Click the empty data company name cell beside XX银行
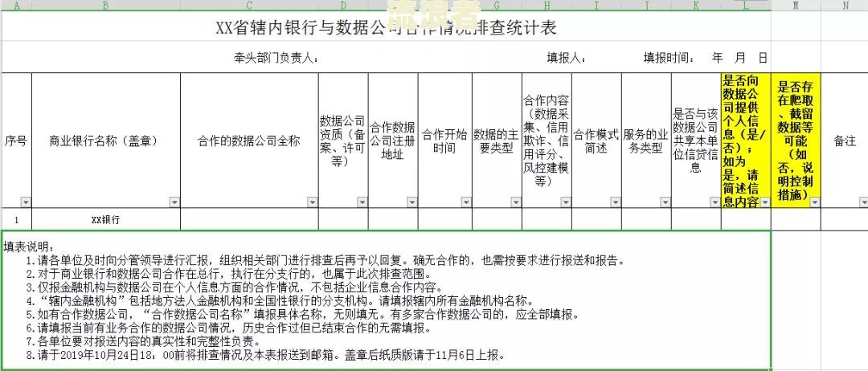 pyautogui.click(x=249, y=219)
